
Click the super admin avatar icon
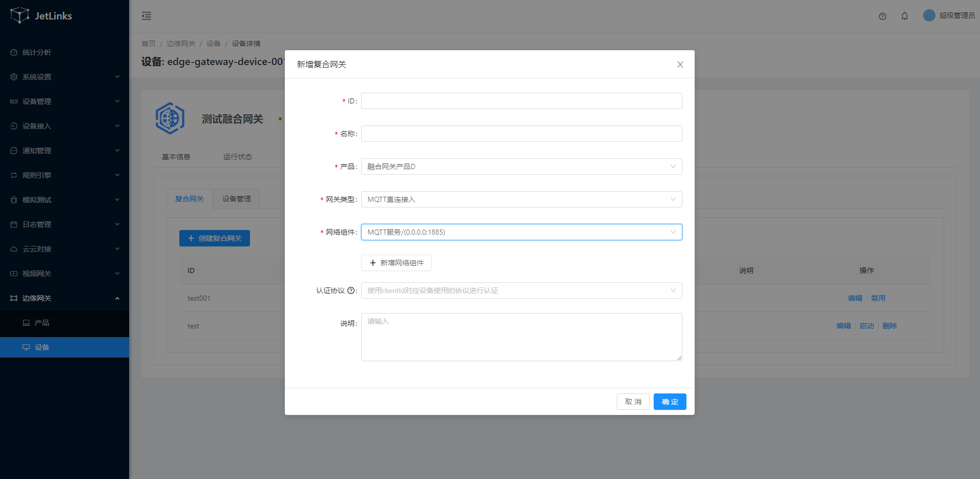(929, 15)
